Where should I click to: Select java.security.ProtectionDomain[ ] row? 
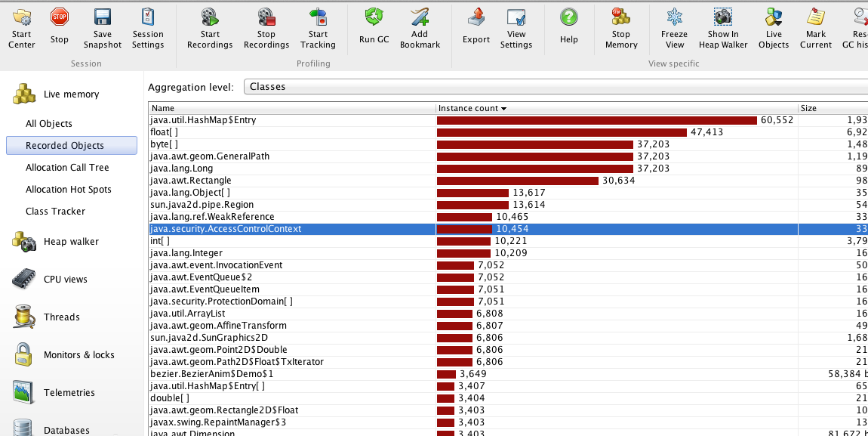508,301
